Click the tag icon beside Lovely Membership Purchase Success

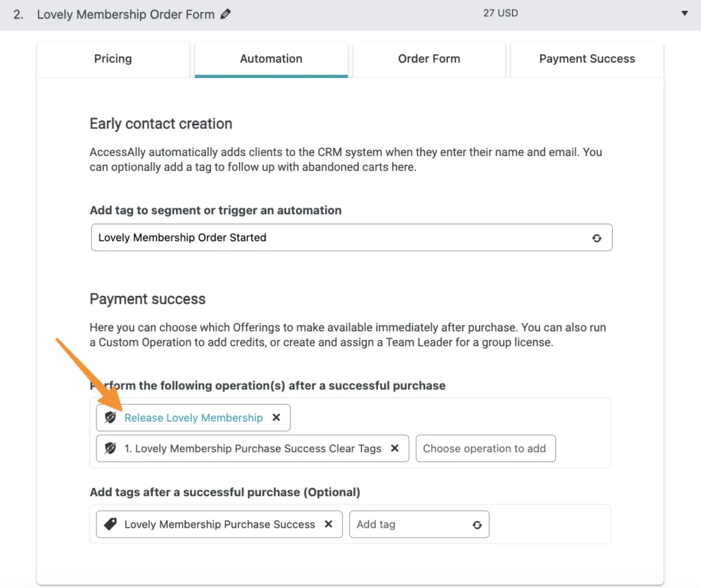click(x=112, y=524)
